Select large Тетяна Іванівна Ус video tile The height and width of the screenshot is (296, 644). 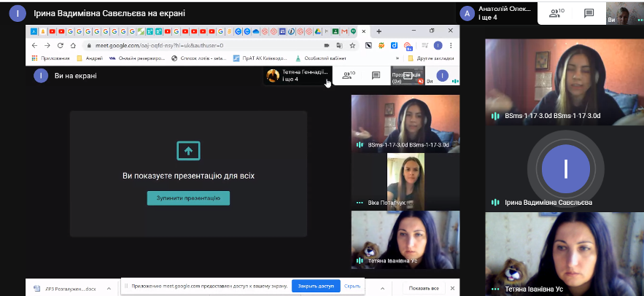pos(565,254)
